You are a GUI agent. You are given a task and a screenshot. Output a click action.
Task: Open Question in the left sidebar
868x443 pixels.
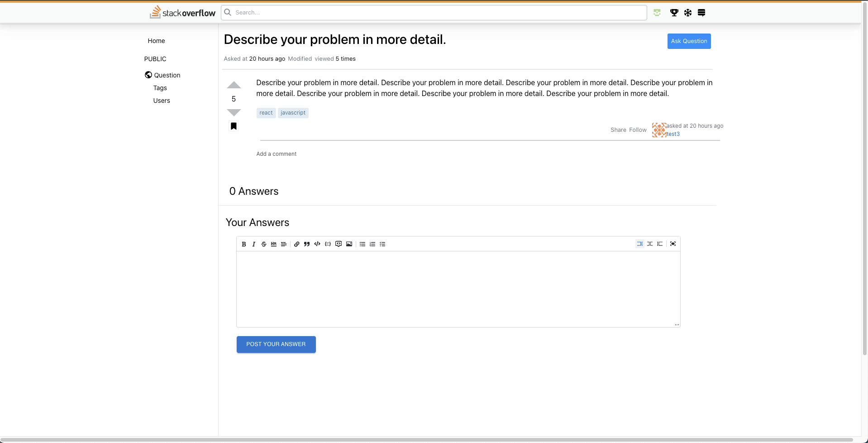[x=162, y=75]
